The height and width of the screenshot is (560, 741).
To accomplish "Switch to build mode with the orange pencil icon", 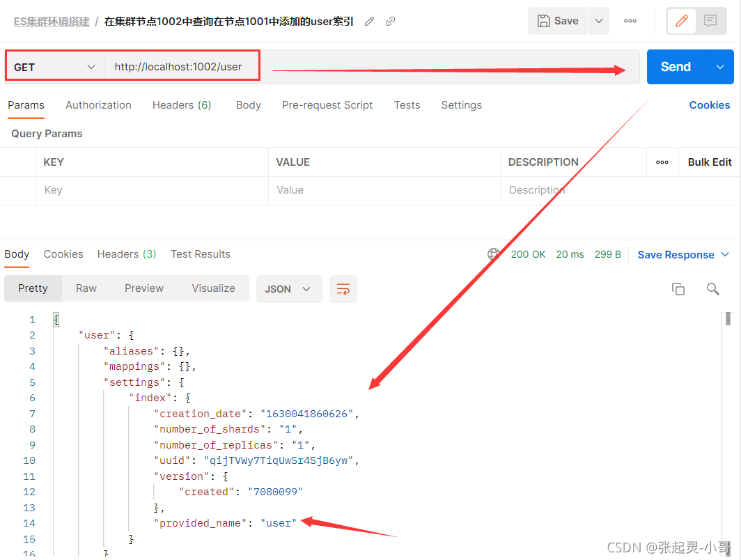I will click(681, 21).
